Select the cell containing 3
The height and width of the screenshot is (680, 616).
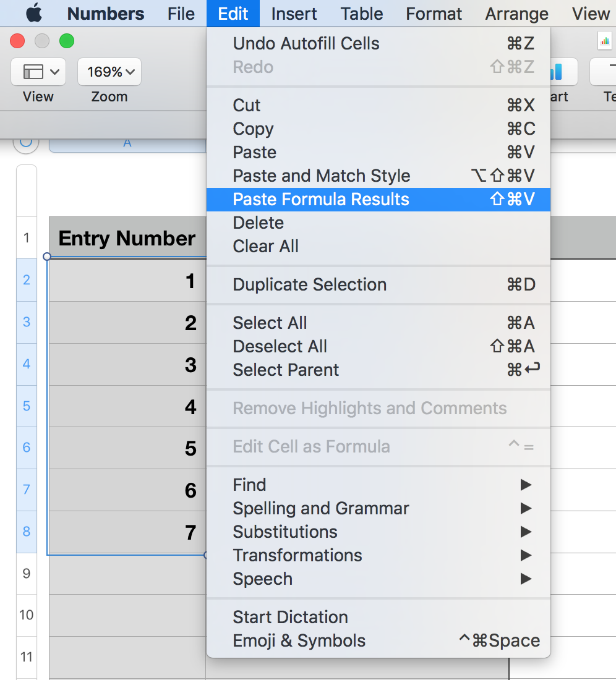click(x=127, y=364)
